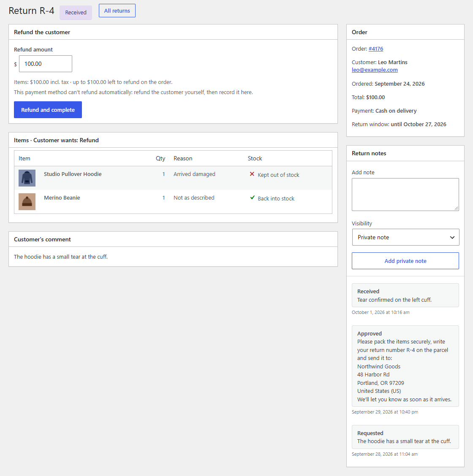Image resolution: width=473 pixels, height=476 pixels.
Task: Click the 'Kept out of stock' text
Action: coord(279,175)
